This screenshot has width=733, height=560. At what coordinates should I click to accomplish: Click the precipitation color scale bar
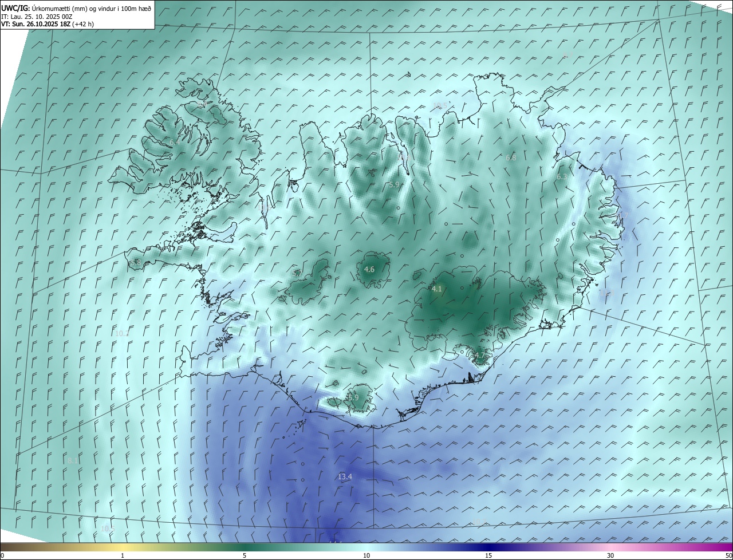[x=366, y=547]
